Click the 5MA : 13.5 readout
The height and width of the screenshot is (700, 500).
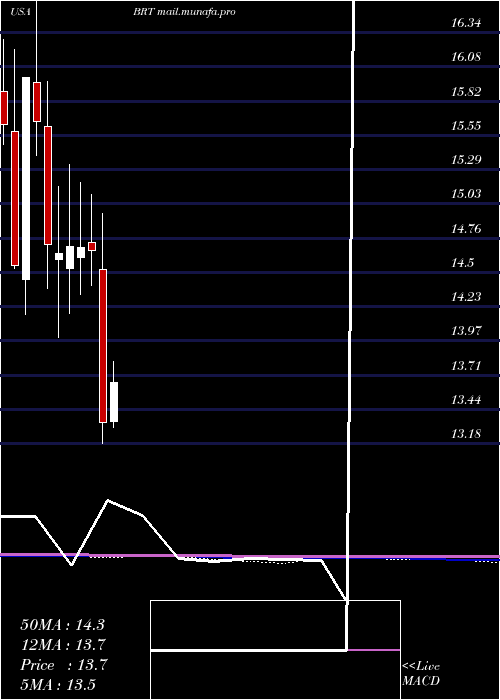58,684
